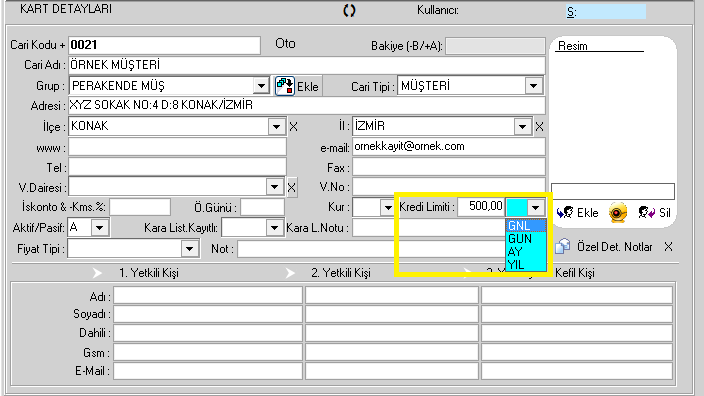Click the Fax input field
The height and width of the screenshot is (396, 704).
click(449, 167)
